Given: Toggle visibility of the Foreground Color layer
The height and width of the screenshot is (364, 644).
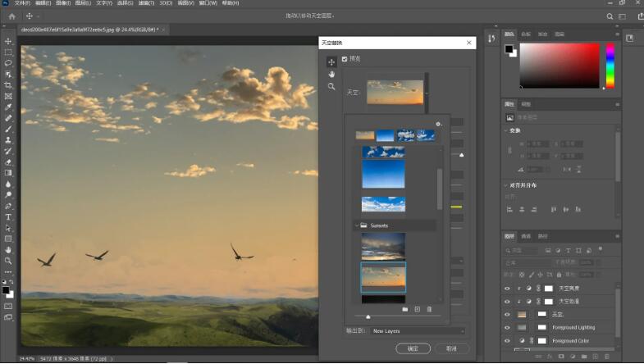Looking at the screenshot, I should [x=507, y=340].
